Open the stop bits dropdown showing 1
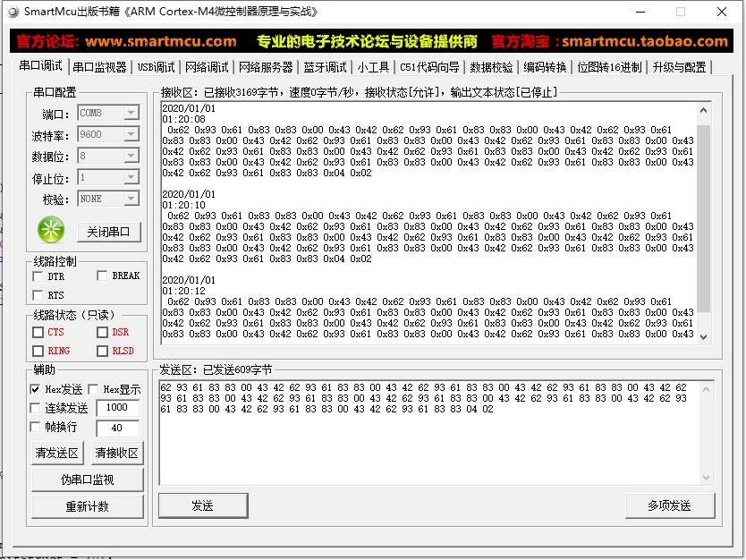Viewport: 746px width, 560px height. (130, 177)
